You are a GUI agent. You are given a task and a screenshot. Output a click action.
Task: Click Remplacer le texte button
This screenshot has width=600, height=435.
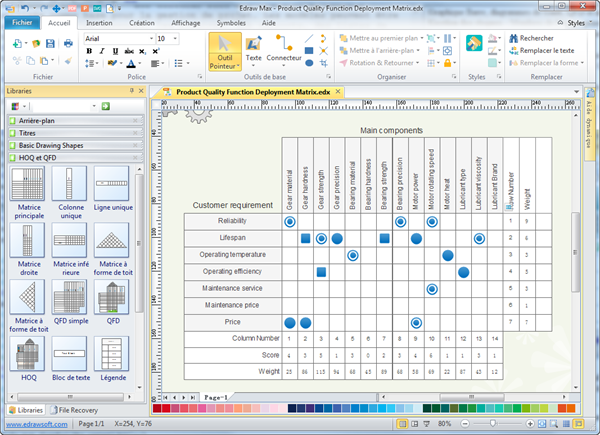pyautogui.click(x=540, y=50)
